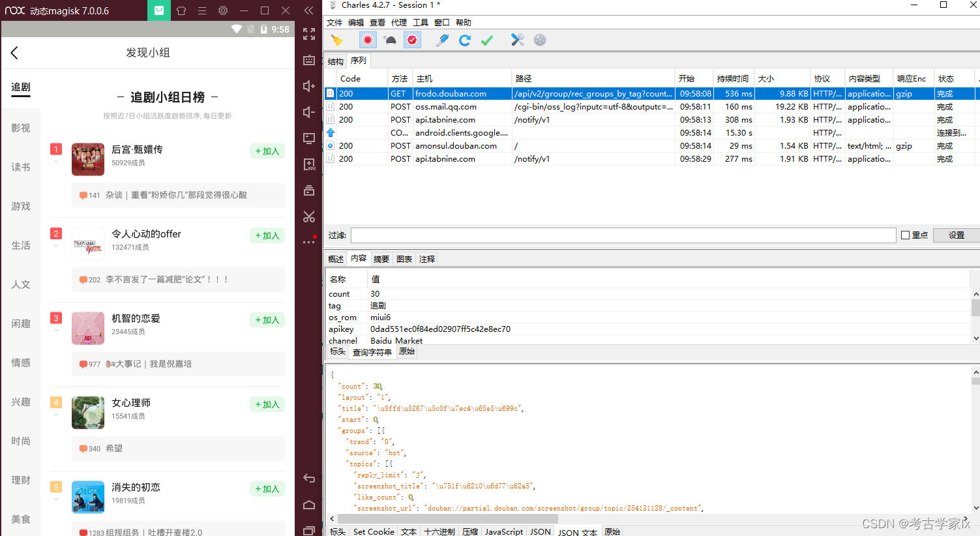Image resolution: width=980 pixels, height=536 pixels.
Task: Open the 机智的恋爱 group thumbnail
Action: click(88, 328)
